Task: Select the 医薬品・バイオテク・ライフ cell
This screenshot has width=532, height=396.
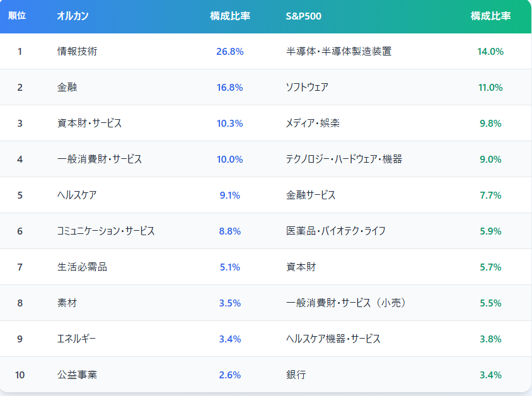Action: pyautogui.click(x=335, y=231)
